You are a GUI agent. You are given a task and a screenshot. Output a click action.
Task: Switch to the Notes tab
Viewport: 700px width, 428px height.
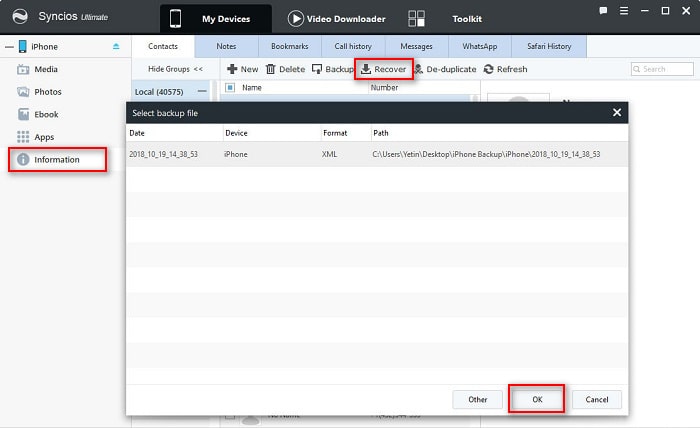pos(226,46)
